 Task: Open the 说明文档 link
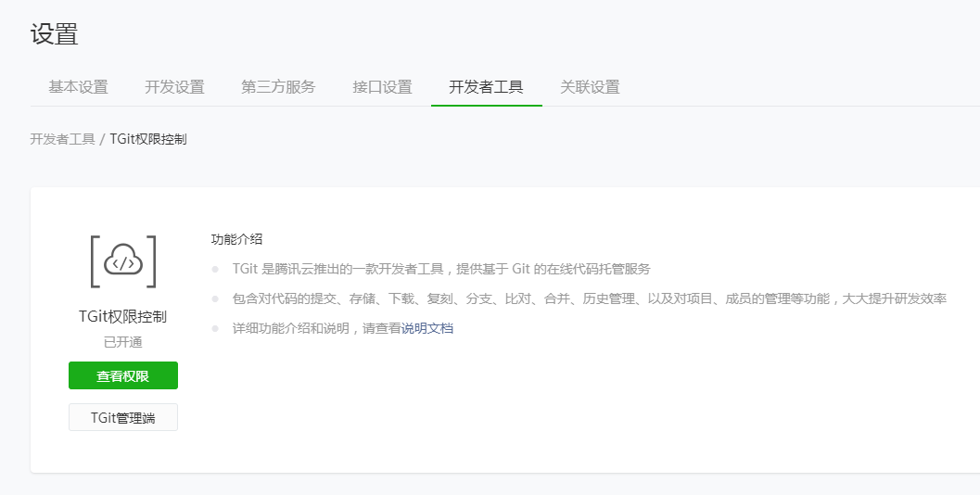pyautogui.click(x=427, y=328)
